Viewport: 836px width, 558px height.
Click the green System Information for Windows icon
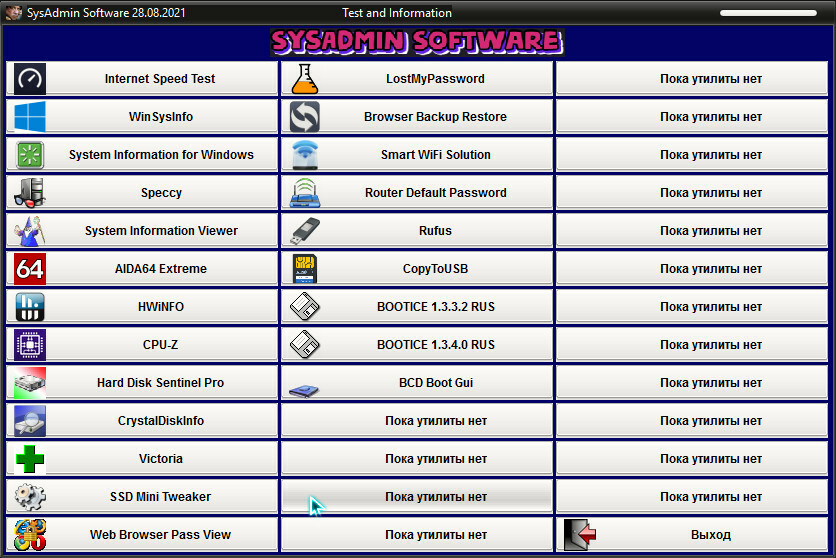click(30, 155)
